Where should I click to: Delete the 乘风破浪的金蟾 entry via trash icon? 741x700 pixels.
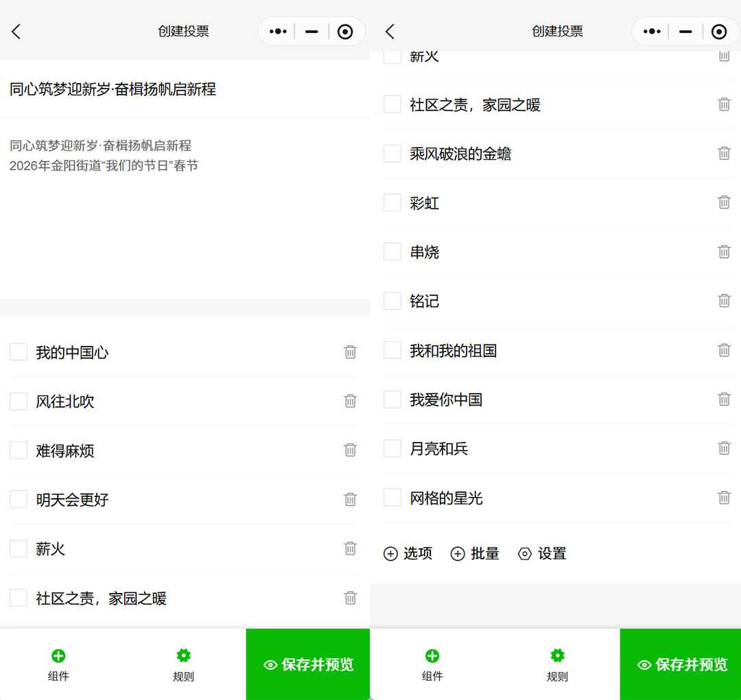724,154
